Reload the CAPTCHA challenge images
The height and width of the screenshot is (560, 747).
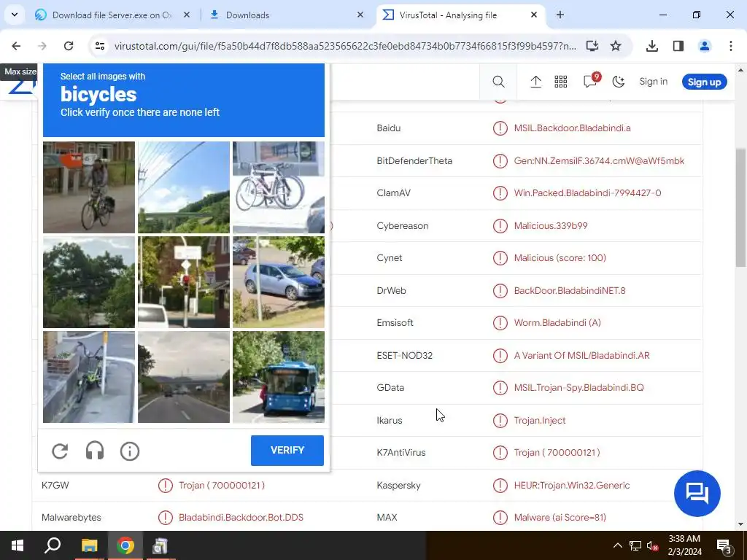click(x=60, y=451)
